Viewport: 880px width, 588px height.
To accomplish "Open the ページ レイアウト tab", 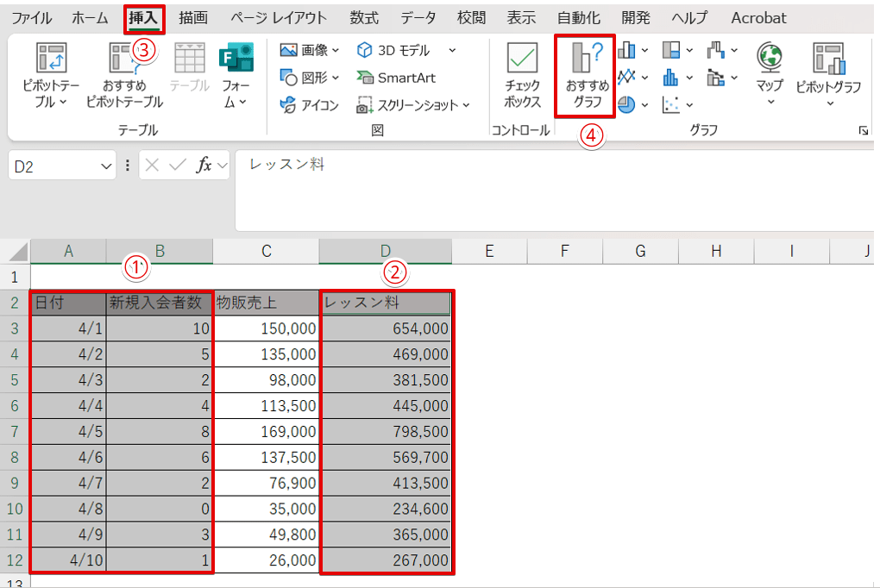I will pos(279,18).
